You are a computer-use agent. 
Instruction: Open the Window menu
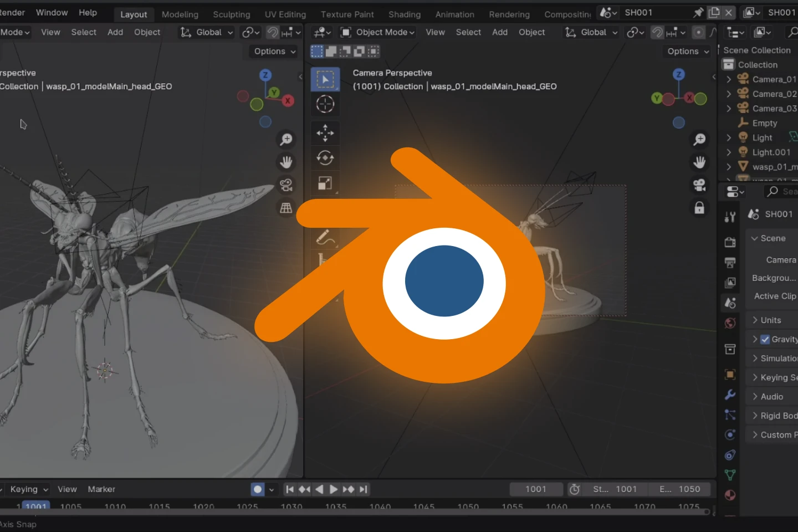point(52,12)
